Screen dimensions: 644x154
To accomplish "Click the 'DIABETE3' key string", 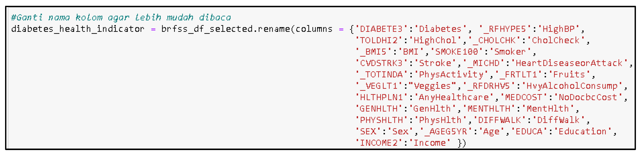I will [381, 29].
